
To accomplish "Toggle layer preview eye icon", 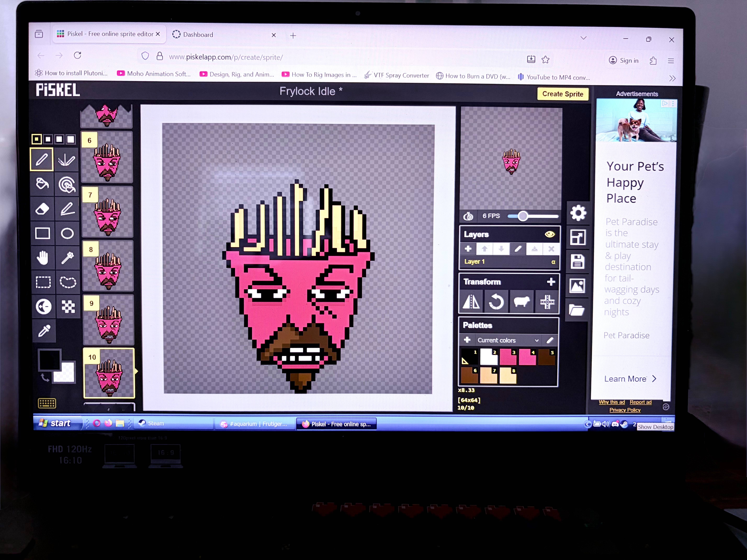I will point(550,234).
